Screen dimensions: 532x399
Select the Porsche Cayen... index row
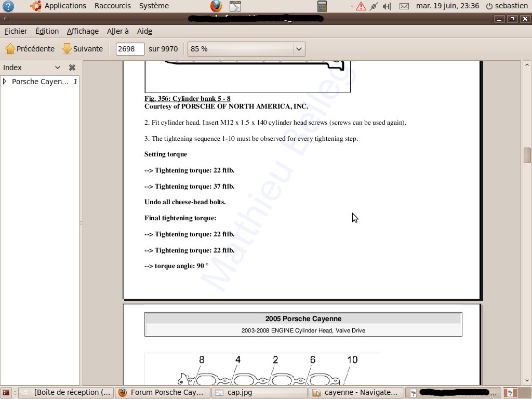coord(40,82)
